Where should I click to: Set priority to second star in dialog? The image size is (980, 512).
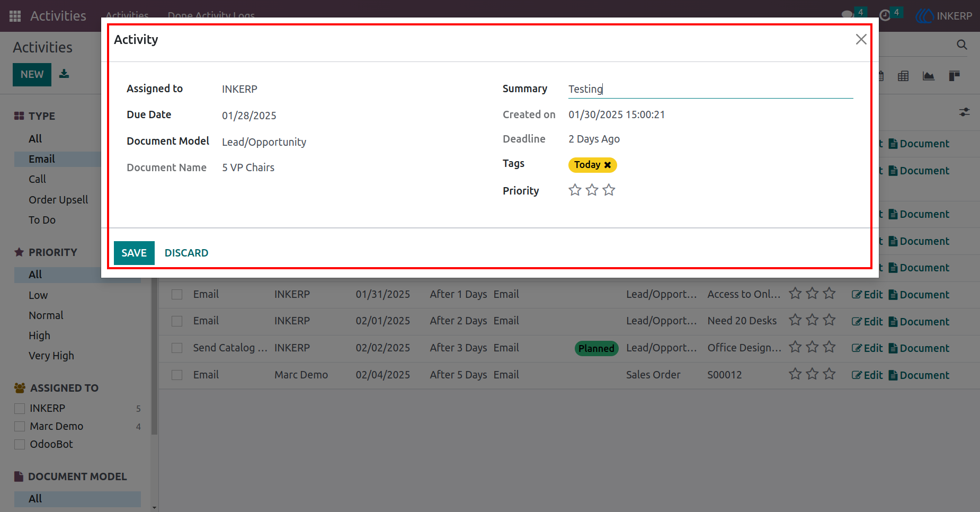tap(592, 190)
